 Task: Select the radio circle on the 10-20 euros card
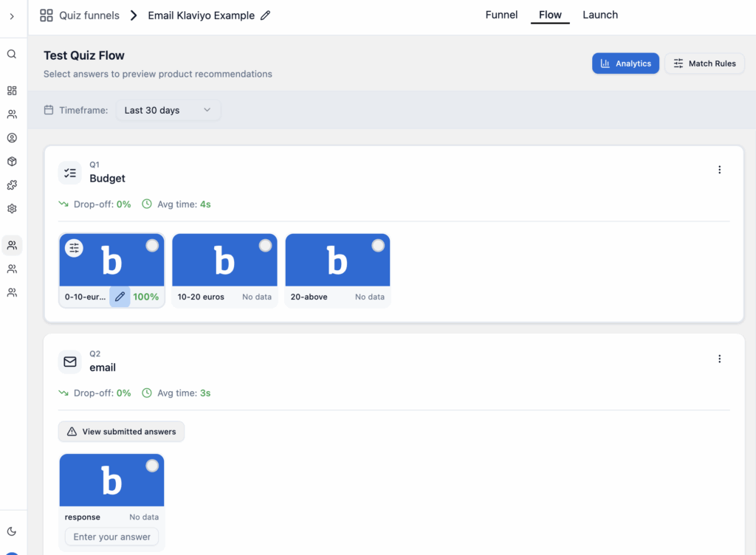coord(266,245)
